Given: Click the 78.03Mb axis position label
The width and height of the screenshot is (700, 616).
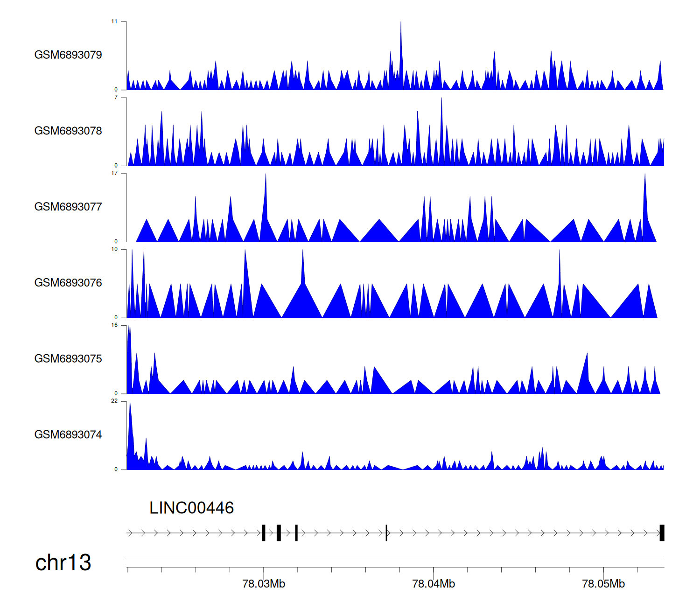Looking at the screenshot, I should [x=264, y=584].
